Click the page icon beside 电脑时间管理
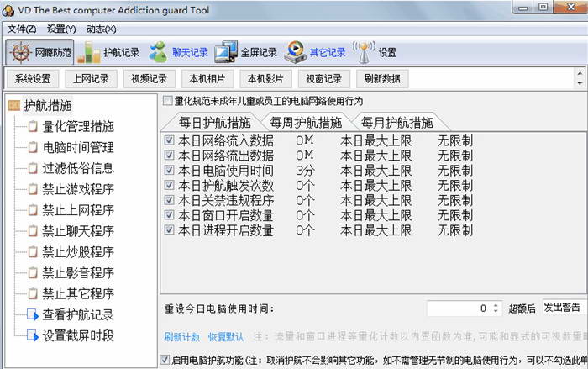 click(33, 148)
